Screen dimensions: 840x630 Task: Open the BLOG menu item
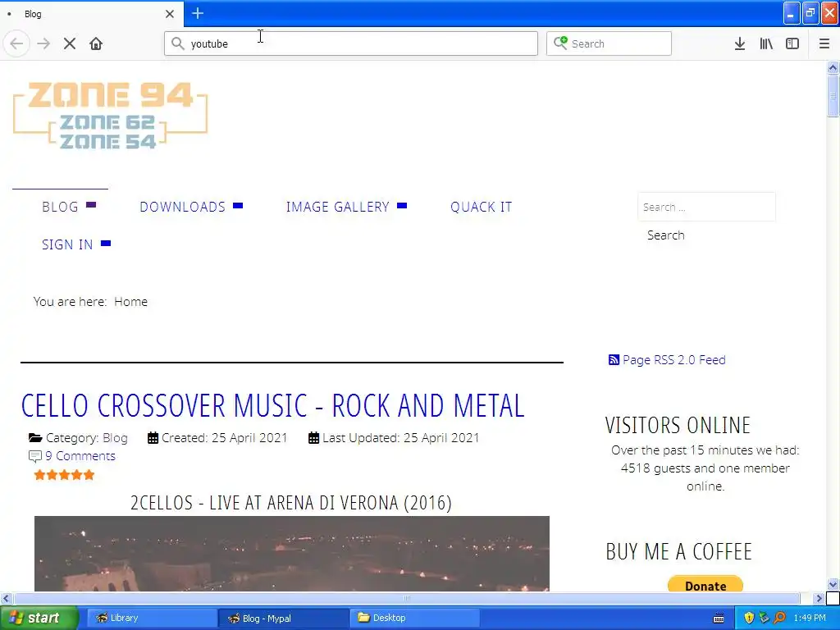[60, 207]
